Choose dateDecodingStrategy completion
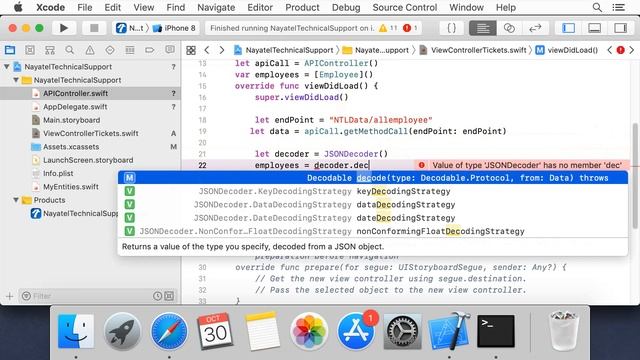Image resolution: width=640 pixels, height=360 pixels. pos(373,218)
